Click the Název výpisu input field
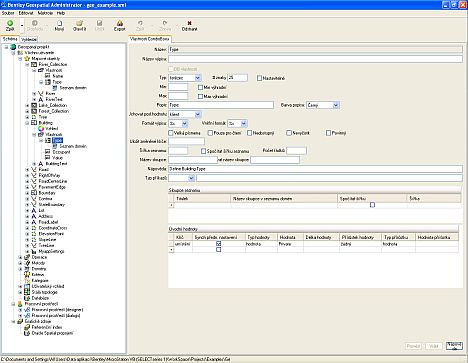Screen dimensions: 468x363 tap(315, 59)
